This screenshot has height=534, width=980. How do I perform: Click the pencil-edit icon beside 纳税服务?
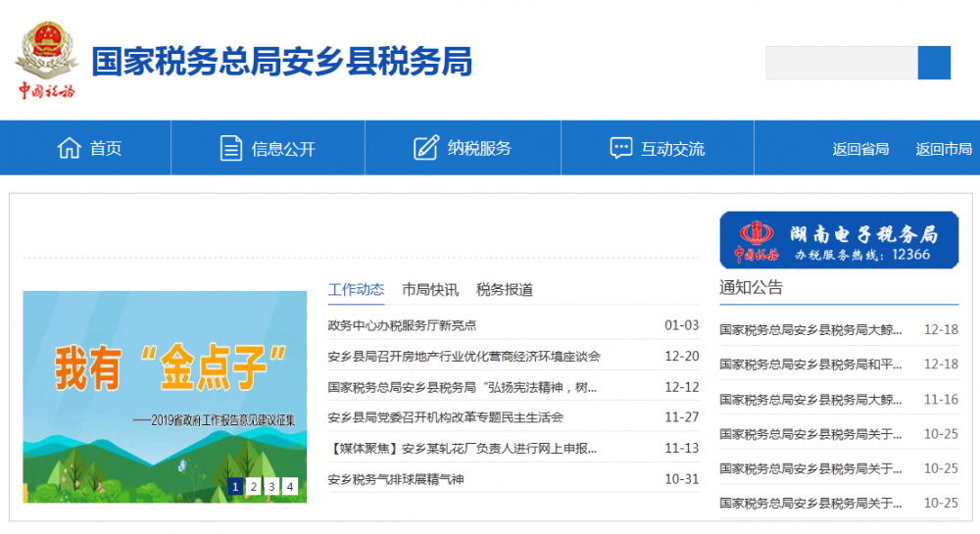tap(426, 148)
